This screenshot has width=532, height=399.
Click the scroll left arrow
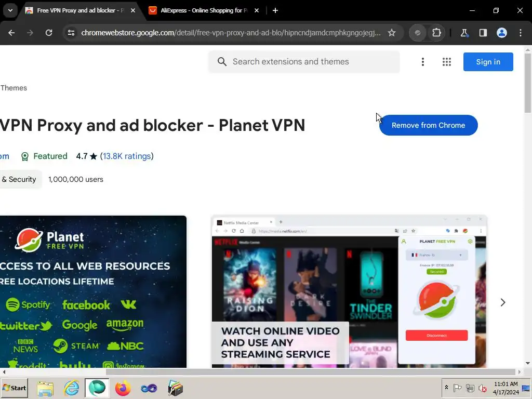point(4,372)
